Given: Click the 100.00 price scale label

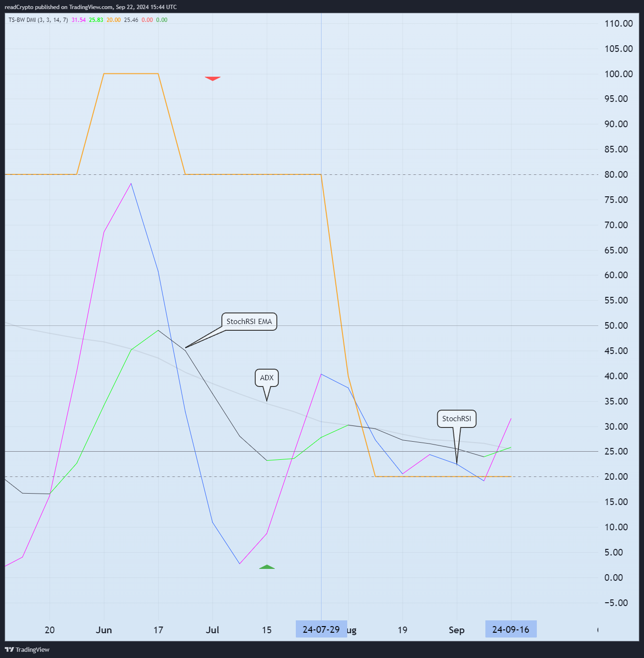Looking at the screenshot, I should click(x=618, y=74).
